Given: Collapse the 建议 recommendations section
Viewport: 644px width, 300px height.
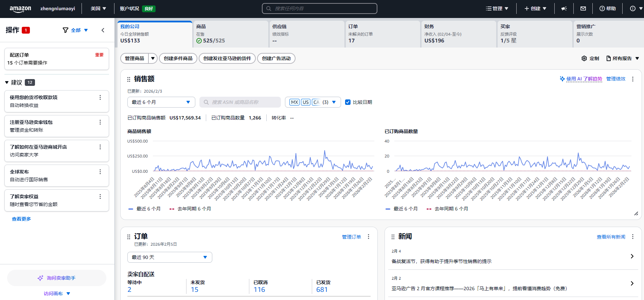Looking at the screenshot, I should pos(7,82).
